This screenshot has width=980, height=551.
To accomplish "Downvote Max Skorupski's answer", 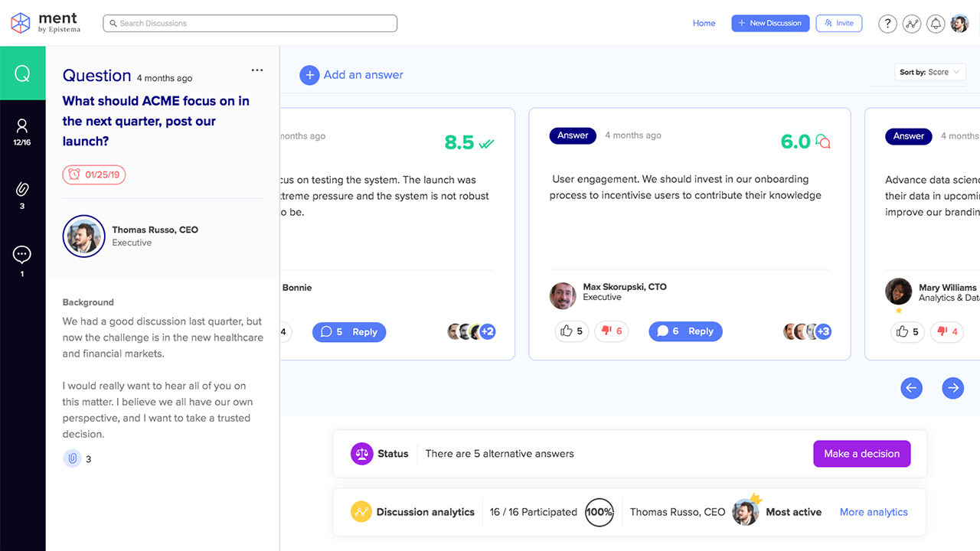I will (x=611, y=331).
